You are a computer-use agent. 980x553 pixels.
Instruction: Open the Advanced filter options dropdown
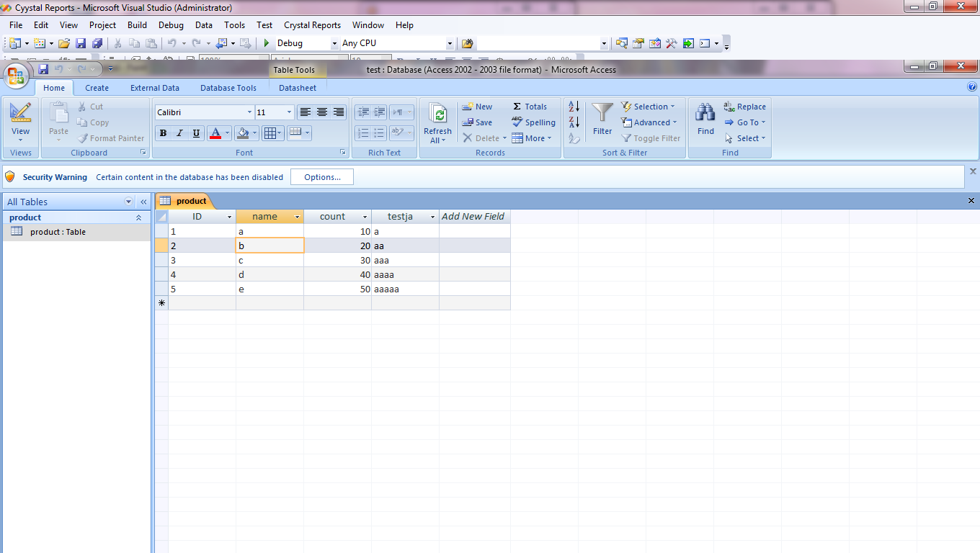point(649,122)
